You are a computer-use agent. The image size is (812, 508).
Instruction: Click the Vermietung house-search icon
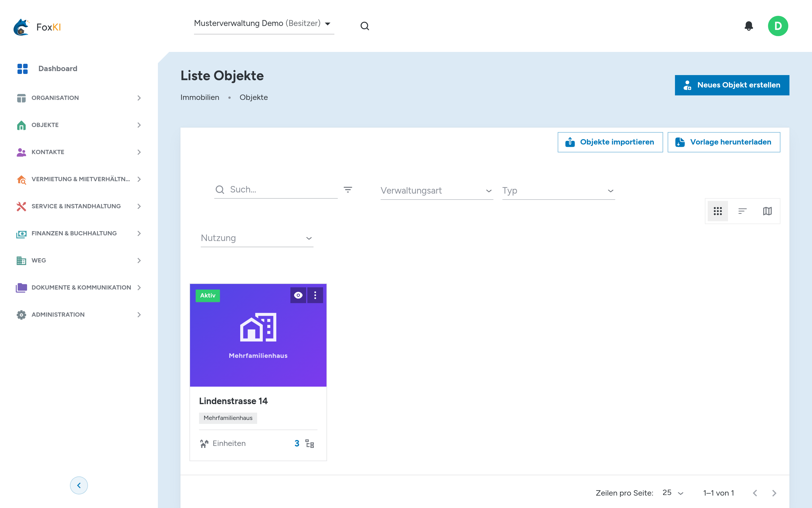point(21,179)
